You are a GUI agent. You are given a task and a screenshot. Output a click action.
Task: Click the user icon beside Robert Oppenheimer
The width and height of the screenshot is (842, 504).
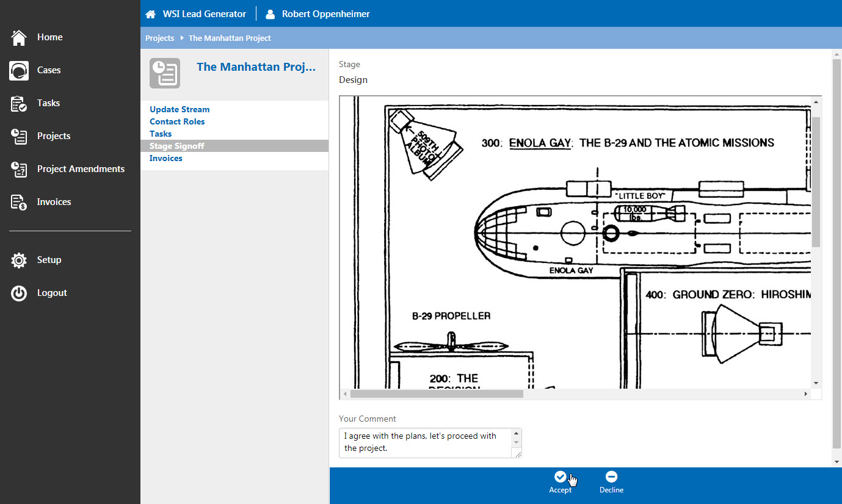270,14
